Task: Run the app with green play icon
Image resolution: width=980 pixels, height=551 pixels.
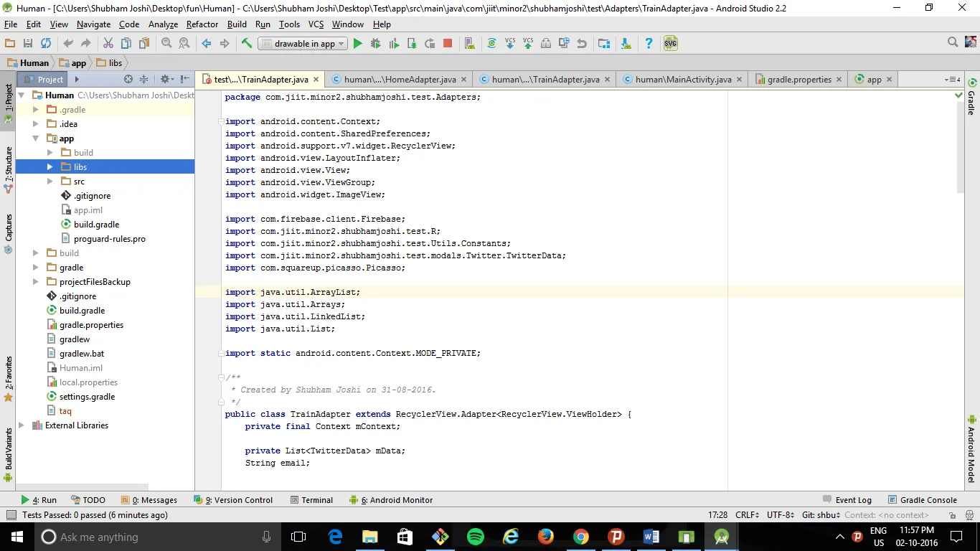Action: click(x=357, y=44)
